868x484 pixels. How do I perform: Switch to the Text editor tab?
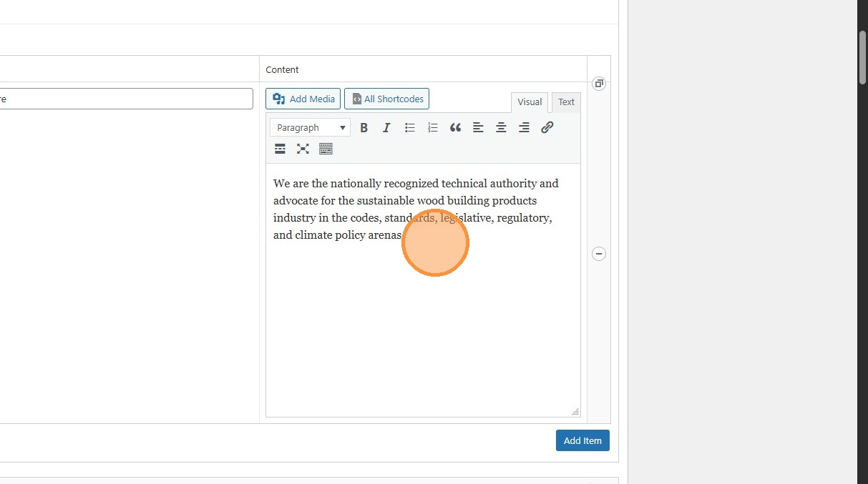566,102
